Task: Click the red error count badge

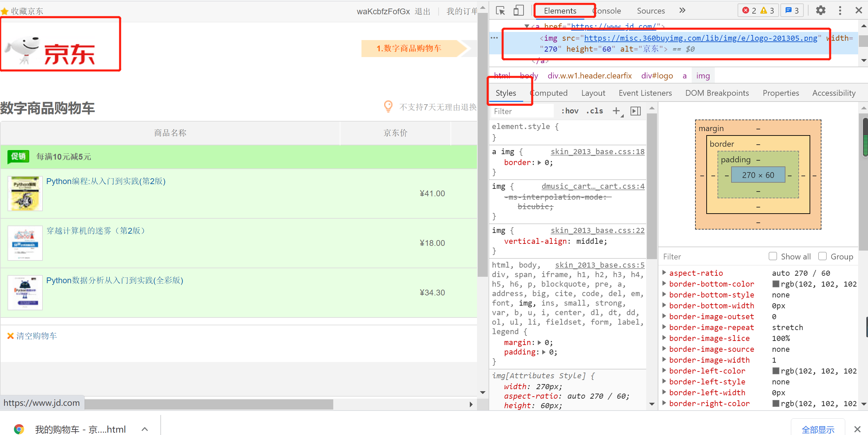Action: click(749, 11)
